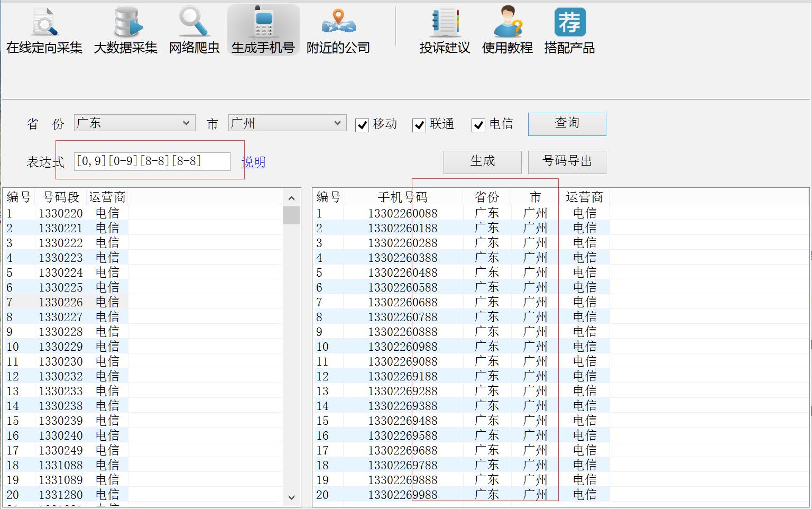Screen dimensions: 812x509
Task: Click the 查询 query button
Action: (567, 124)
